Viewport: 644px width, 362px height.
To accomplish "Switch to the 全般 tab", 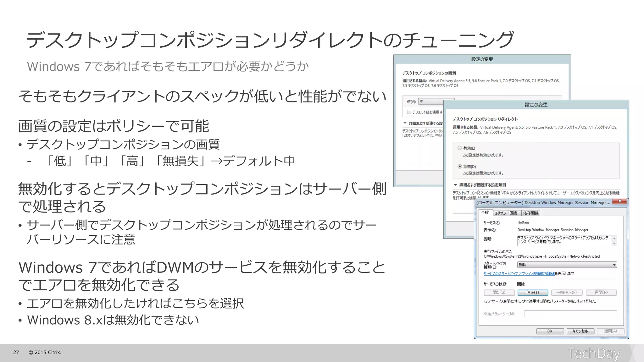I will point(485,213).
